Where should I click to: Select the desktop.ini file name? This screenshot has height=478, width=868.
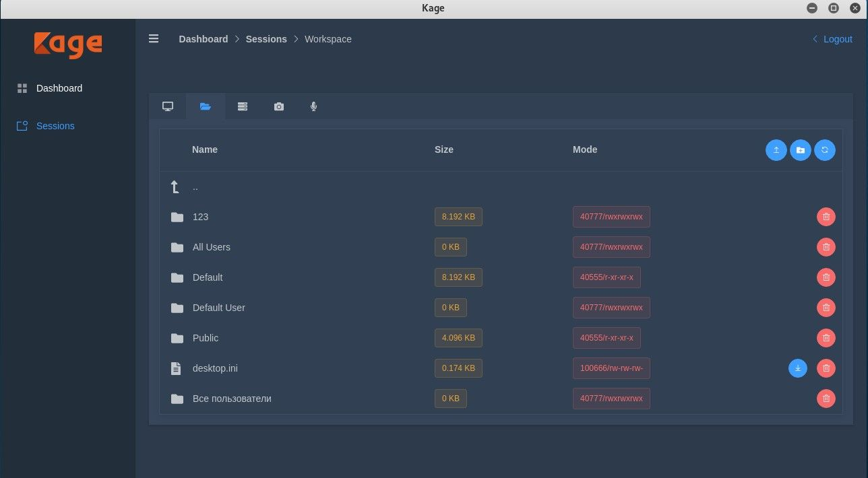pyautogui.click(x=215, y=368)
